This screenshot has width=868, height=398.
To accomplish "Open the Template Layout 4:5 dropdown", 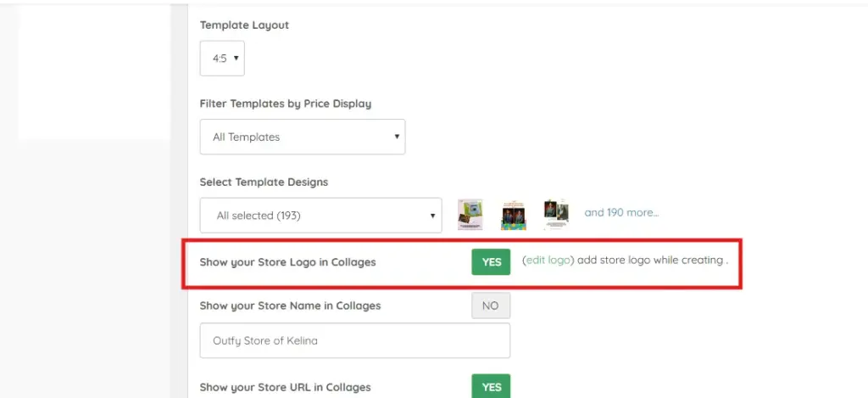I will pyautogui.click(x=221, y=59).
